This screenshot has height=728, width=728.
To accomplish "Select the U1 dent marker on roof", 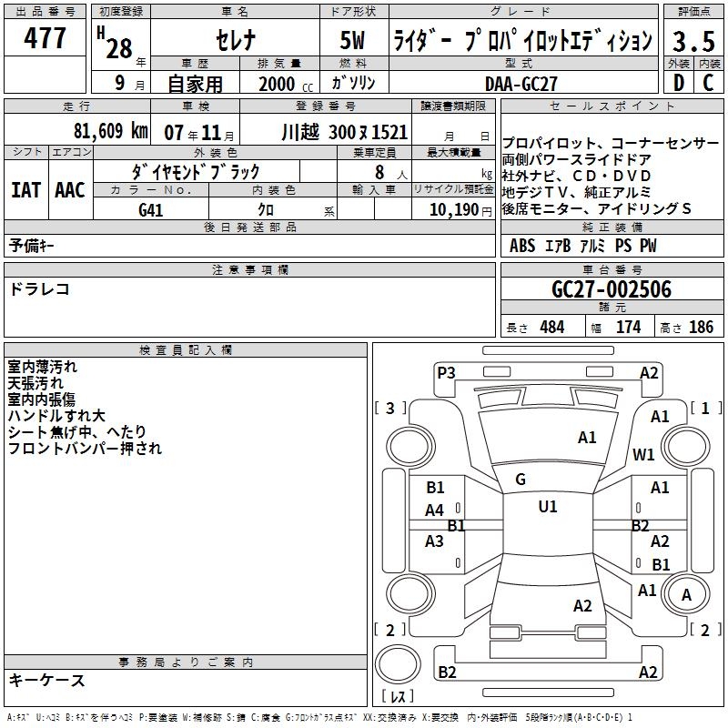I will 547,507.
